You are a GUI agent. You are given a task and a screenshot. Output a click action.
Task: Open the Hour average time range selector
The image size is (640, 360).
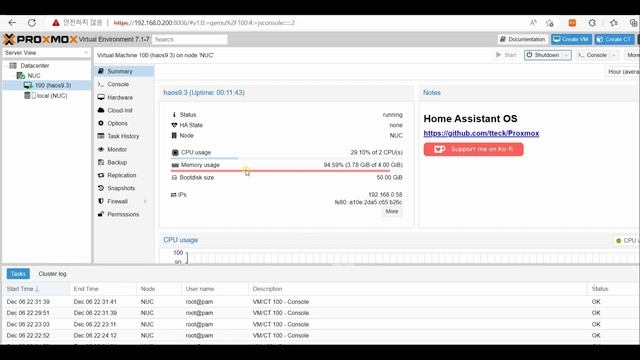[622, 72]
